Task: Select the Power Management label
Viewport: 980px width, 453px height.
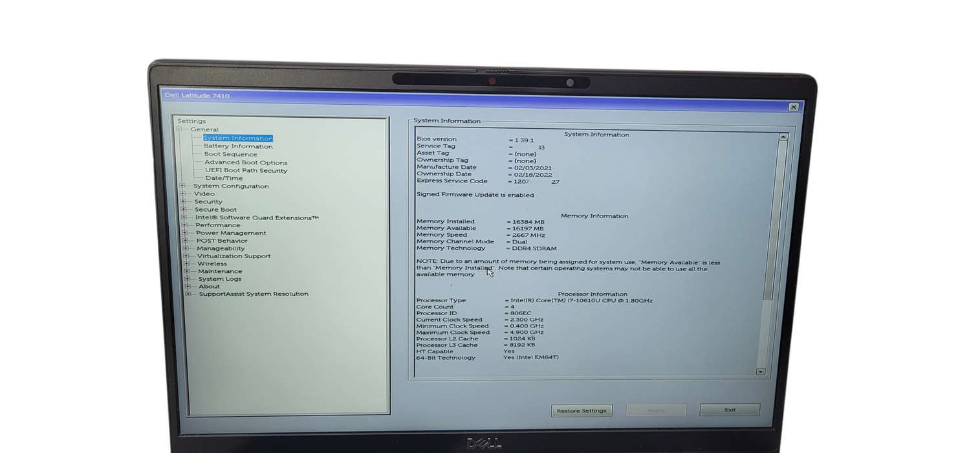Action: (x=231, y=233)
